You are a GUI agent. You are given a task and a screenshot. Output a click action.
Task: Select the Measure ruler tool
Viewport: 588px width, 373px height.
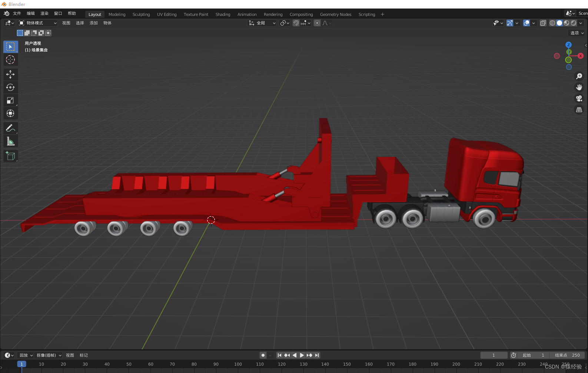tap(10, 141)
